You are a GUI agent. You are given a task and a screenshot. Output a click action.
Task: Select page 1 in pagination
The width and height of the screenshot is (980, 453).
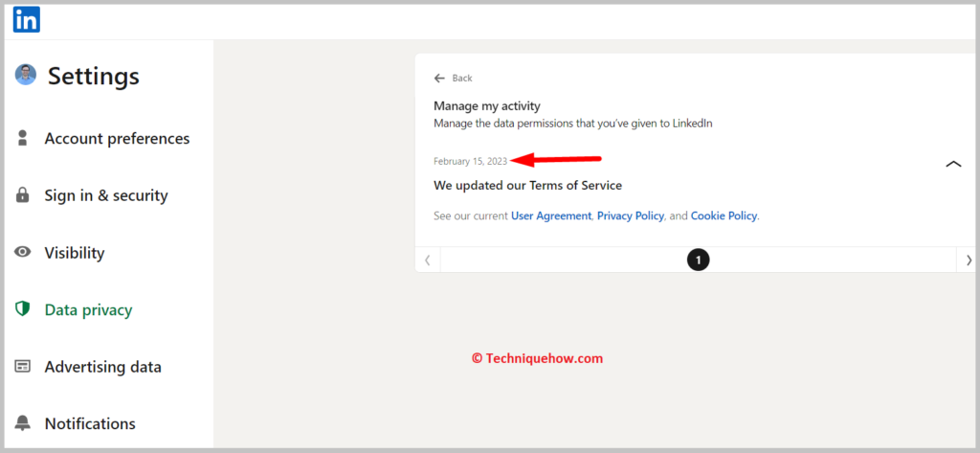(698, 260)
